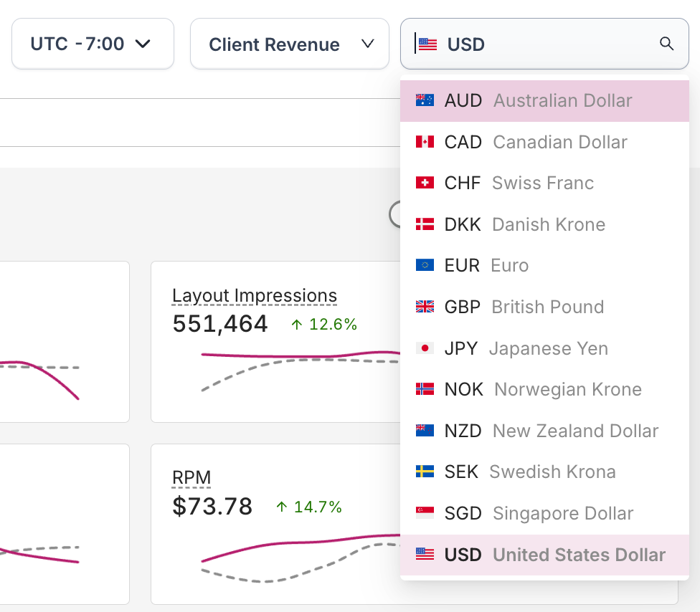Click the Norwegian flag icon beside NOK
The image size is (700, 612).
(424, 389)
